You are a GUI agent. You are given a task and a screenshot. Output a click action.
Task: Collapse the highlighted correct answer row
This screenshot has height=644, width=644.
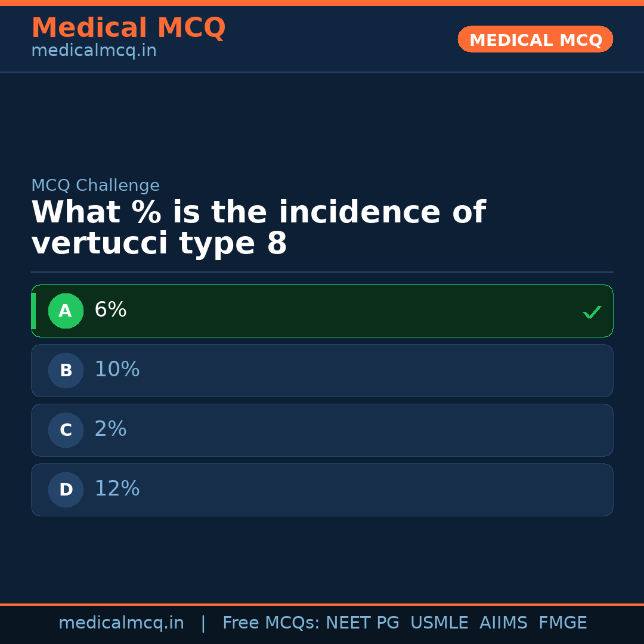(322, 311)
